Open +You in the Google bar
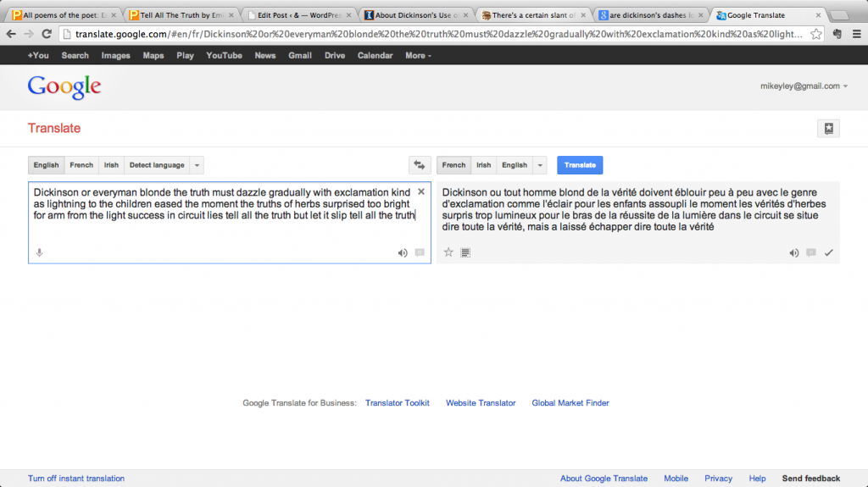The width and height of the screenshot is (868, 487). tap(38, 55)
